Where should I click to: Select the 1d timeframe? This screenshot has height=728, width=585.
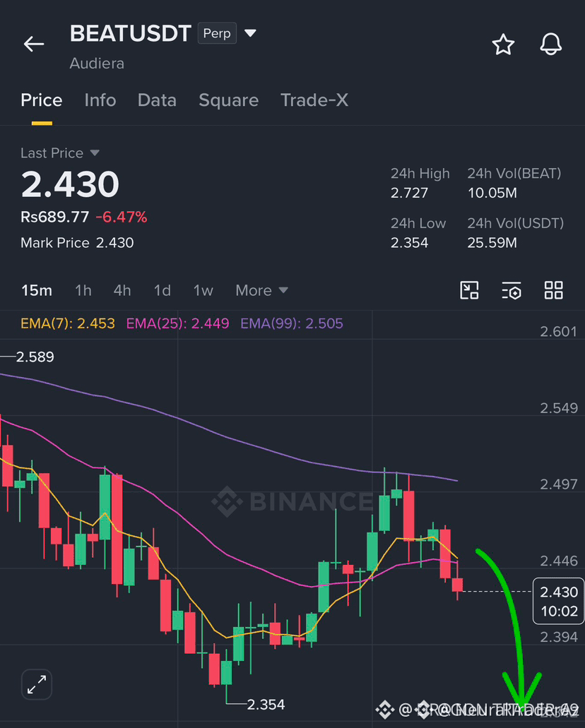tap(162, 291)
